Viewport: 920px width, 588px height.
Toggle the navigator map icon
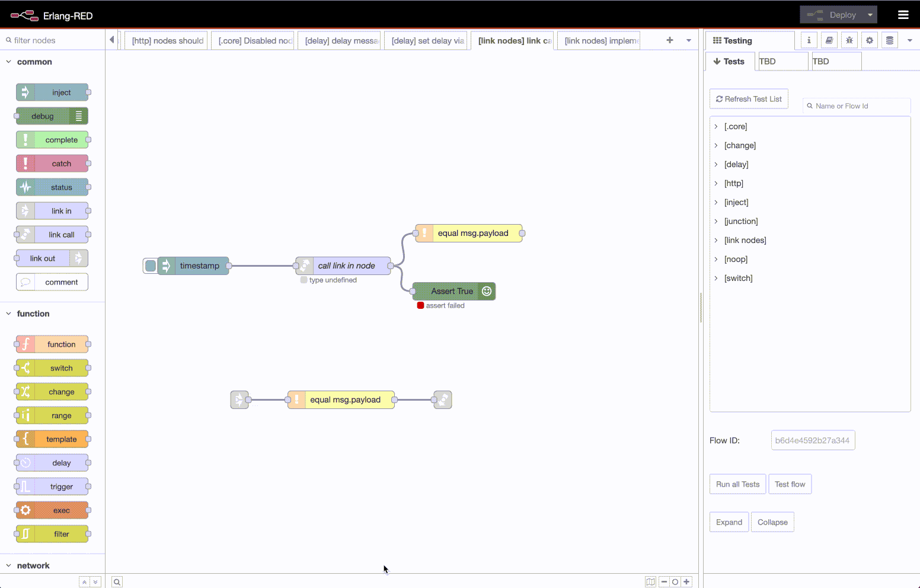pos(650,582)
